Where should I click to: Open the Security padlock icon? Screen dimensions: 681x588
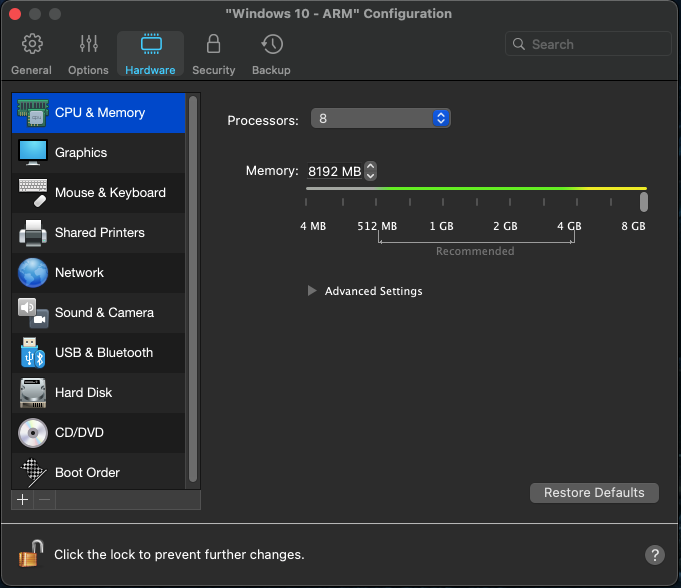click(213, 44)
